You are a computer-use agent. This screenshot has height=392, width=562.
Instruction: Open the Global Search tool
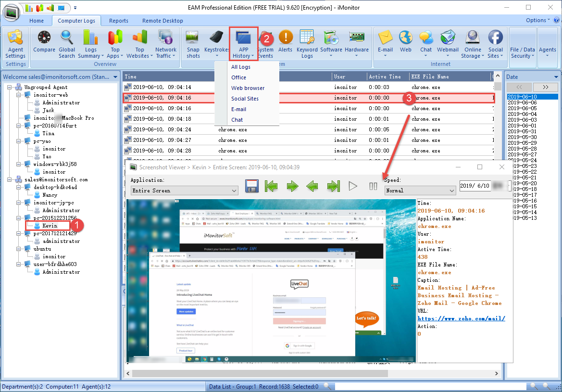(67, 44)
